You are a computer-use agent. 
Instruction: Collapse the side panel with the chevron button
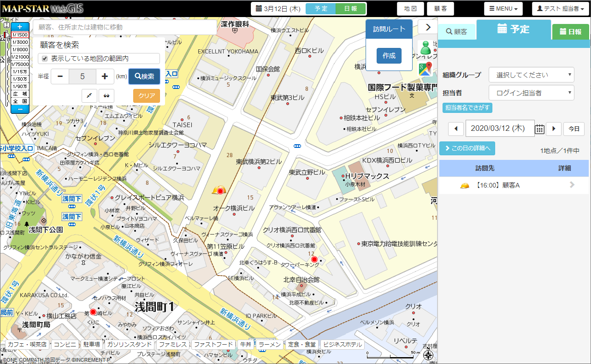(x=428, y=27)
